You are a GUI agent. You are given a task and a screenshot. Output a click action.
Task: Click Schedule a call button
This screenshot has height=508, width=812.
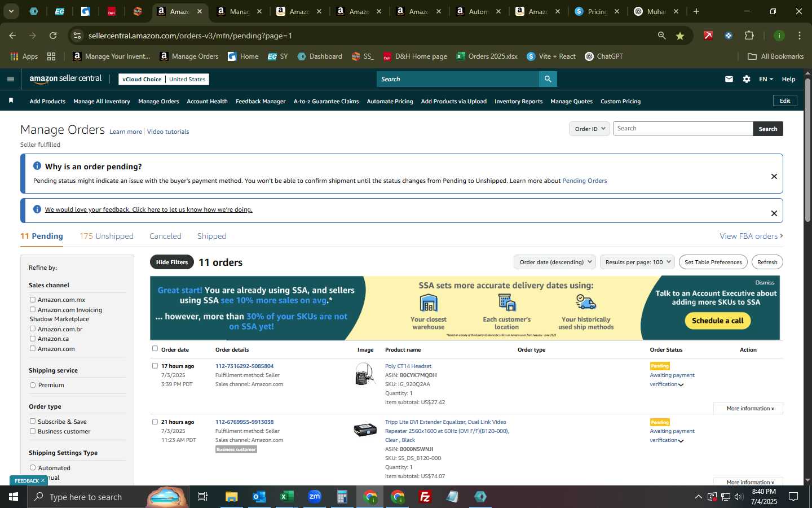coord(717,321)
